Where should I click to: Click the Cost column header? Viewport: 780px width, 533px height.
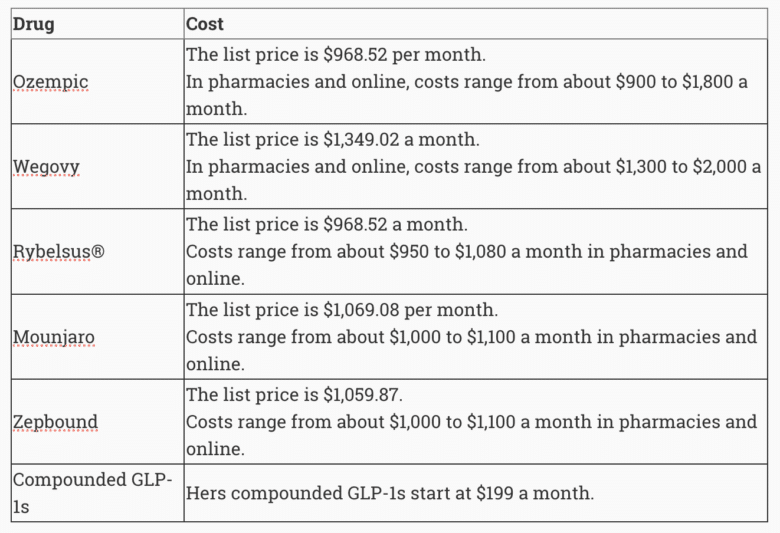tap(205, 23)
